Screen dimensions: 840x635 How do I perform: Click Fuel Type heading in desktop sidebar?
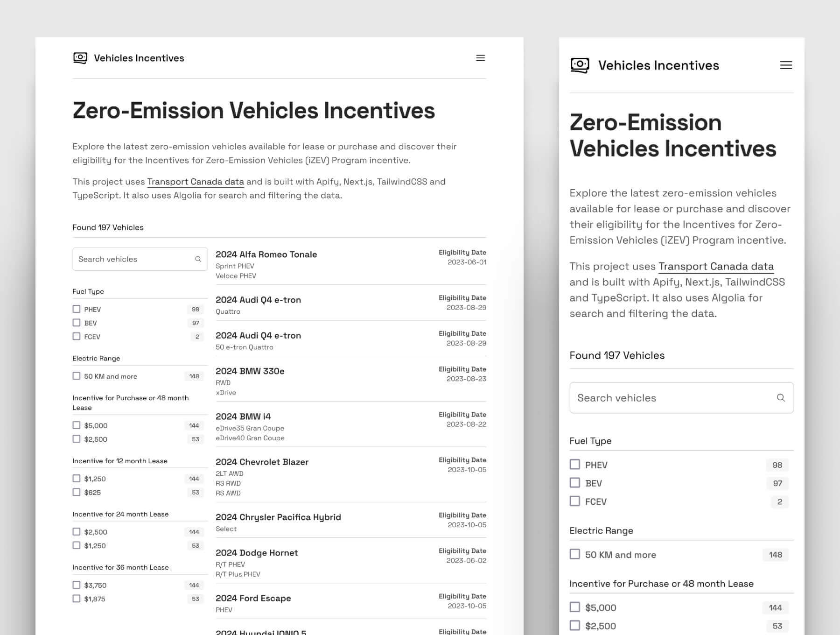[88, 291]
